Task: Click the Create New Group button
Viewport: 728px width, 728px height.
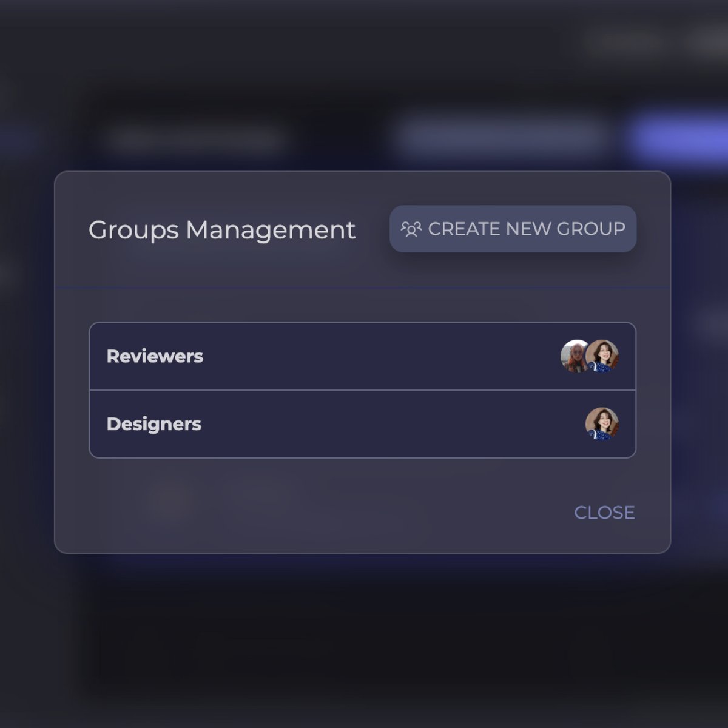Action: [513, 229]
